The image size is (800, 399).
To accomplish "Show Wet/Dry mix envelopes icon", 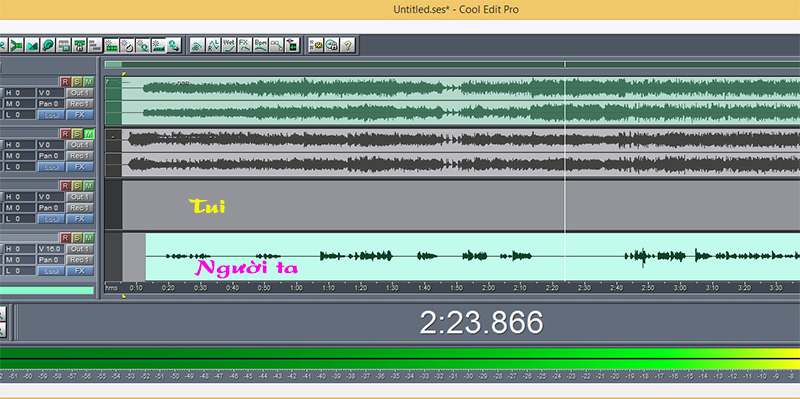I will (229, 45).
